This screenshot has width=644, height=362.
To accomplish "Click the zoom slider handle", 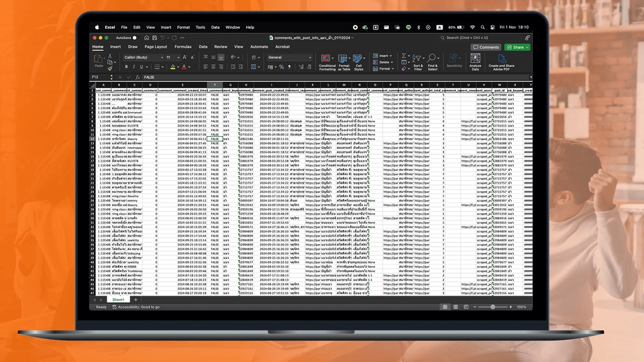I will coord(493,307).
